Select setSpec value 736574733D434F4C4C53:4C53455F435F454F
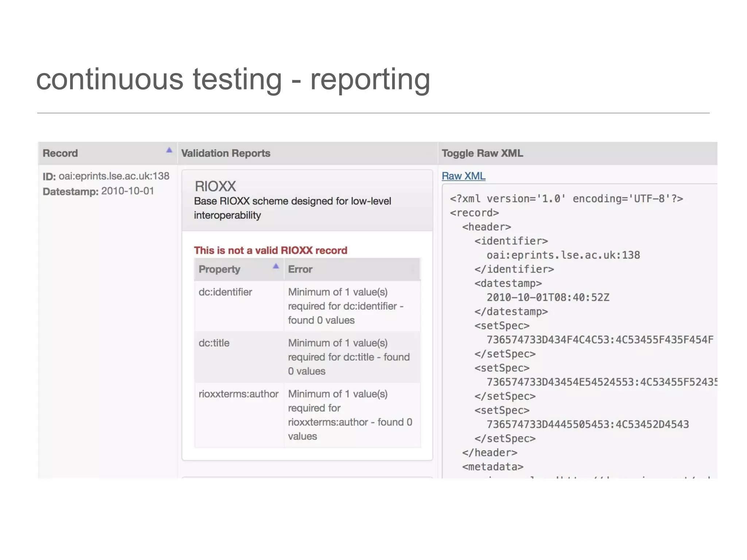The height and width of the screenshot is (560, 747). click(x=600, y=340)
